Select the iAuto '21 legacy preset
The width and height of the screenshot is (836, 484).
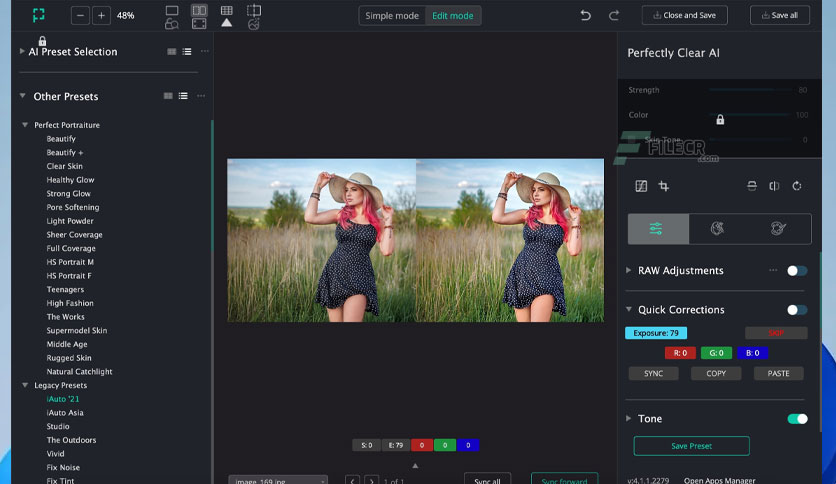[x=62, y=399]
